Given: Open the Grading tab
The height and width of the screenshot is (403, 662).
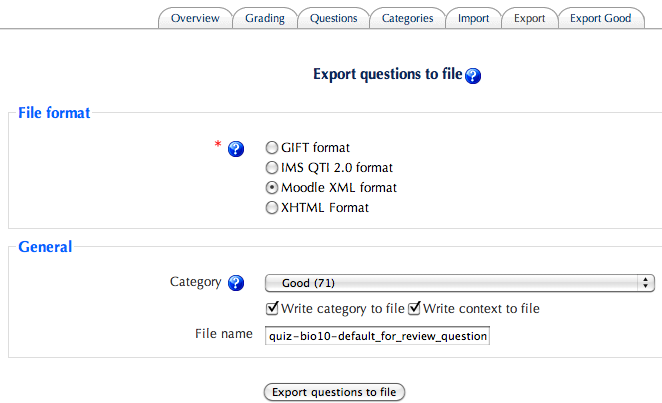Looking at the screenshot, I should click(x=264, y=18).
